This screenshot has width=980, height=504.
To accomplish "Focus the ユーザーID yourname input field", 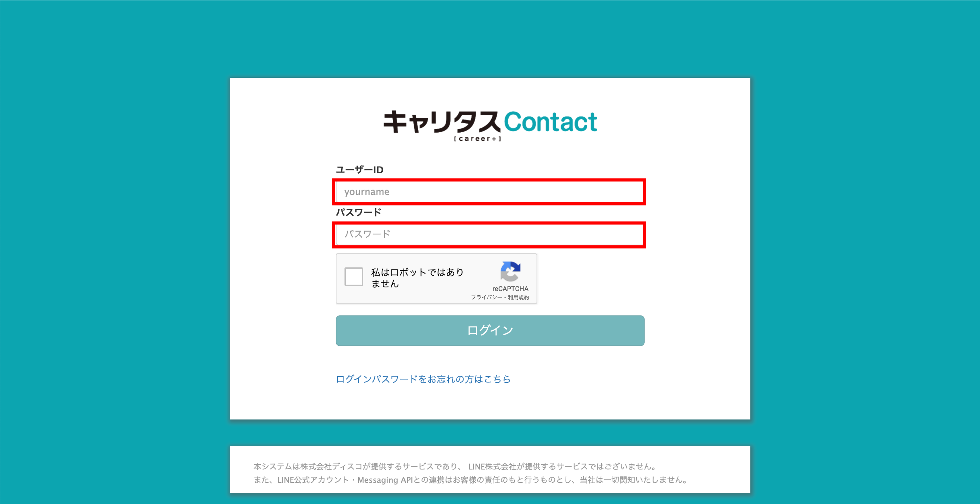I will click(x=489, y=192).
